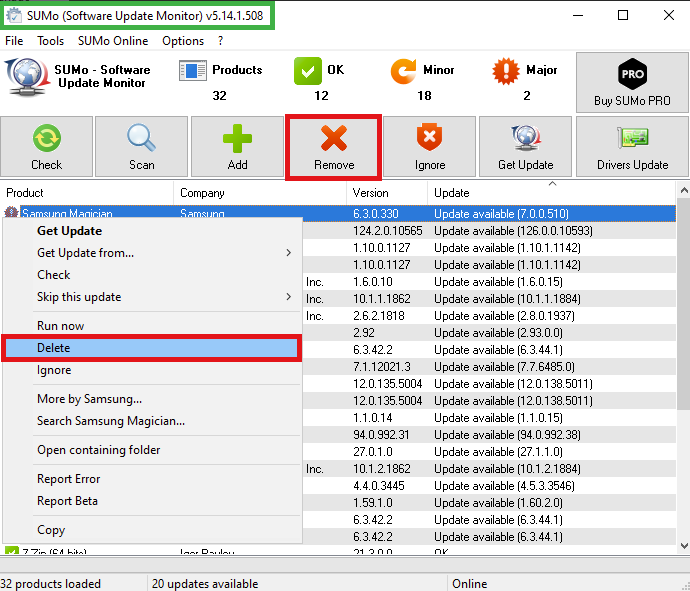Screen dimensions: 690x591
Task: Expand Get Update from... submenu
Action: pyautogui.click(x=151, y=253)
